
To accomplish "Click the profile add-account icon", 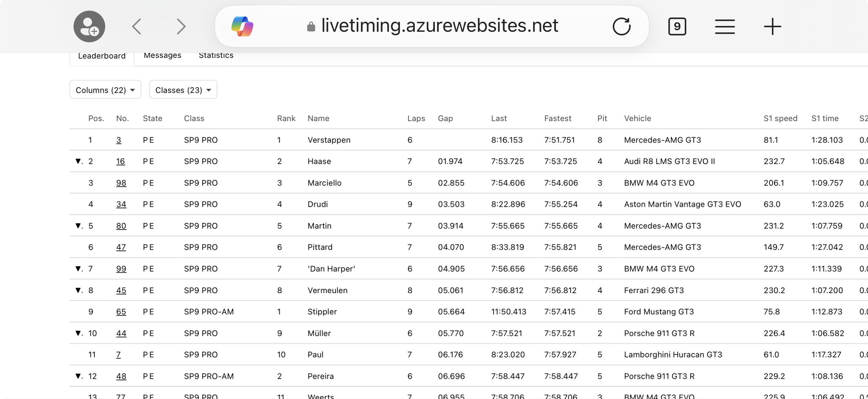I will pyautogui.click(x=89, y=26).
